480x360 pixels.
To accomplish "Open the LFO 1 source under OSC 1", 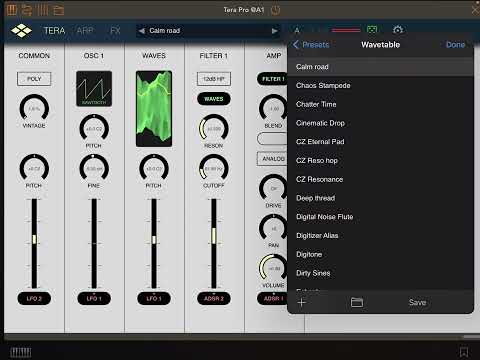I will 94,298.
